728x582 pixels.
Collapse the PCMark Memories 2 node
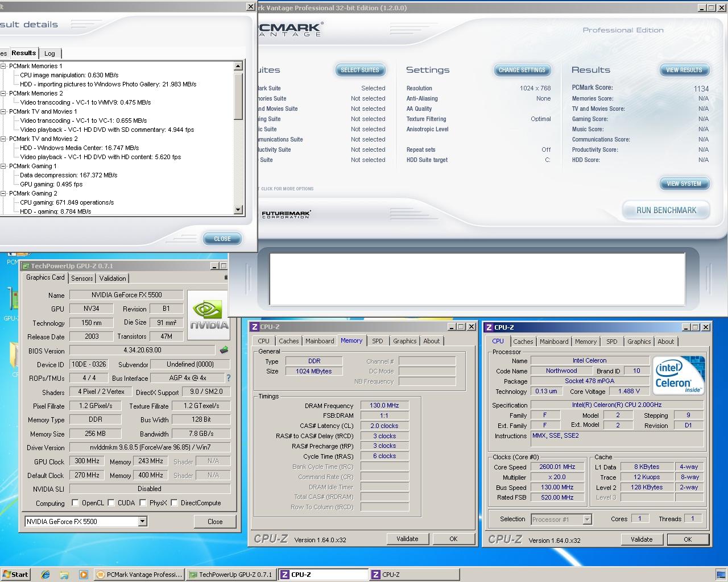pyautogui.click(x=3, y=93)
